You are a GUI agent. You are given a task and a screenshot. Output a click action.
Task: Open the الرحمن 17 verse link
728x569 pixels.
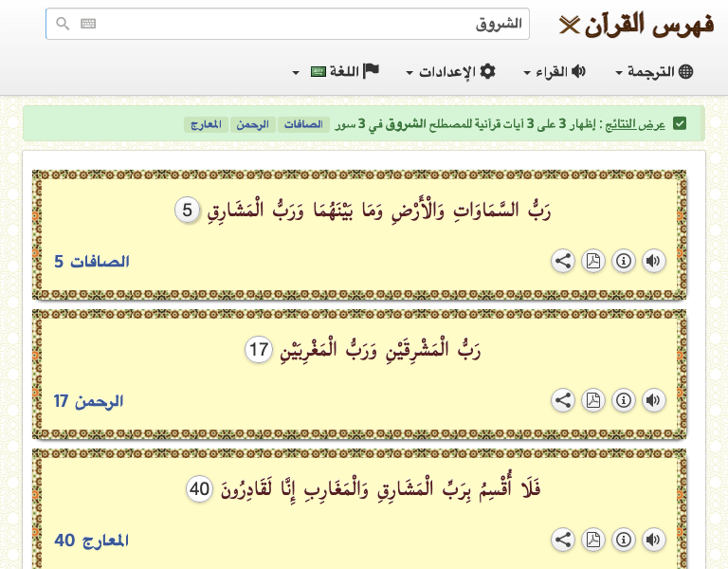(88, 401)
